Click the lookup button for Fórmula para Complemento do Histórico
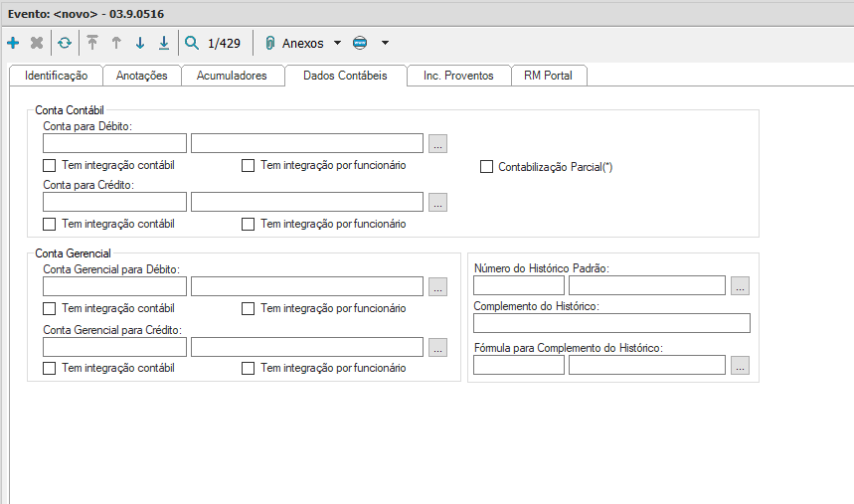Image resolution: width=854 pixels, height=504 pixels. [739, 365]
